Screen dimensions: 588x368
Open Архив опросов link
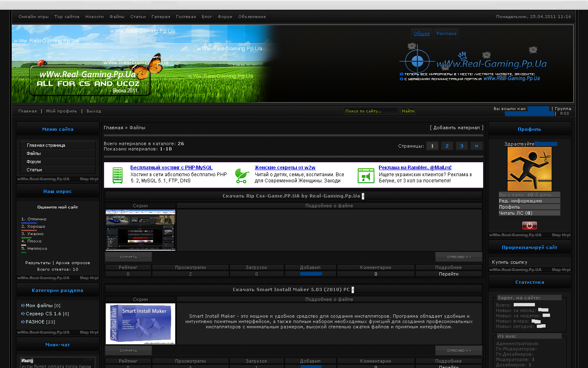pos(73,263)
